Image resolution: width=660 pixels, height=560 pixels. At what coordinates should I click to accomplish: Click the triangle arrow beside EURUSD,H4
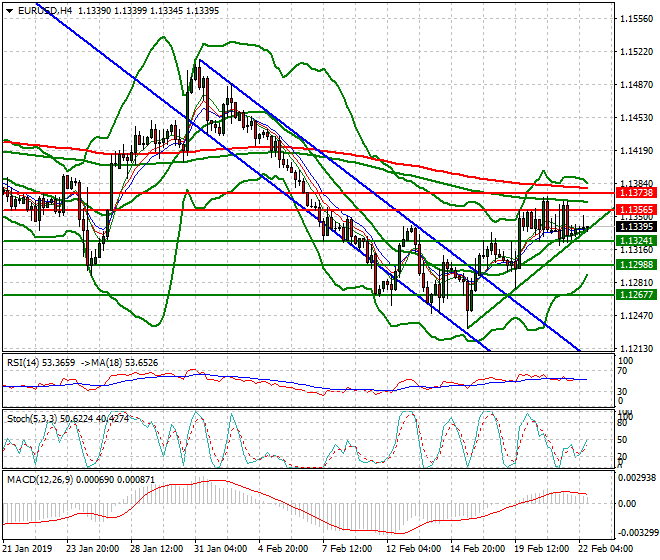pyautogui.click(x=9, y=11)
